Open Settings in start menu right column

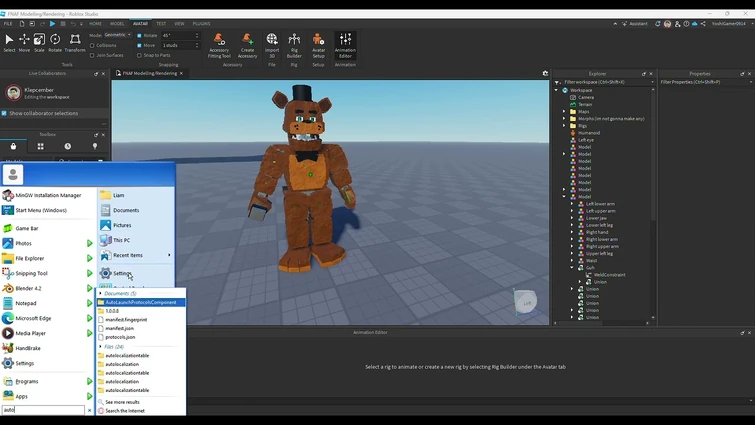pos(122,273)
